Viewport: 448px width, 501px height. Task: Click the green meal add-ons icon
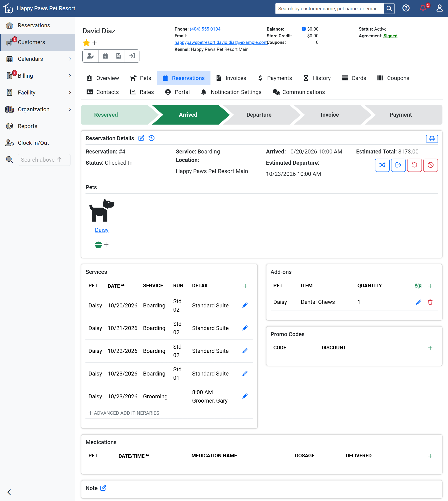click(418, 286)
